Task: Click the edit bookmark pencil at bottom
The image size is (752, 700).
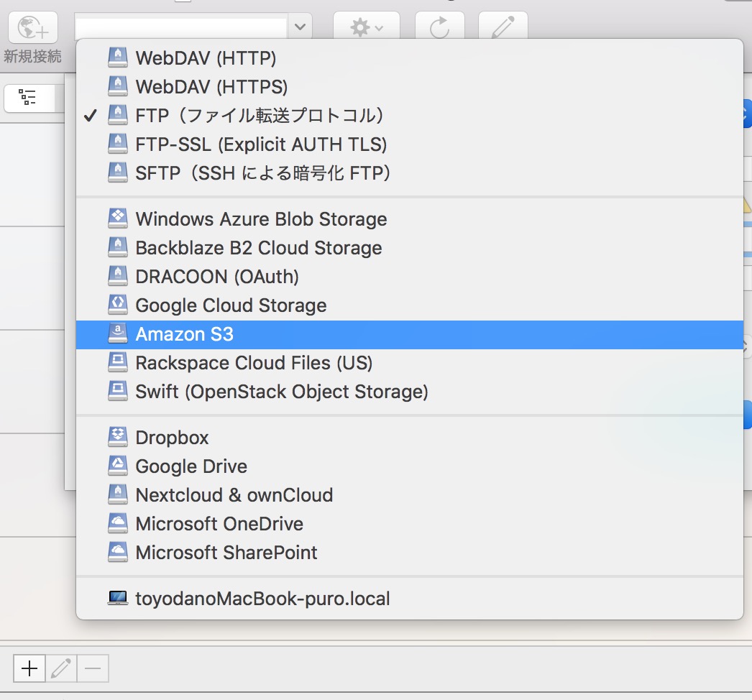Action: (x=61, y=668)
